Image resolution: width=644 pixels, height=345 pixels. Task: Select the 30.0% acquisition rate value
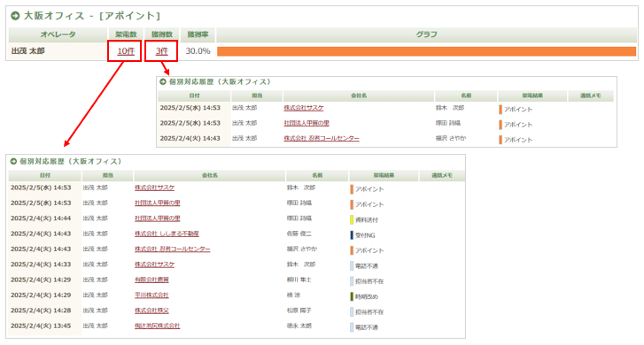(x=198, y=51)
